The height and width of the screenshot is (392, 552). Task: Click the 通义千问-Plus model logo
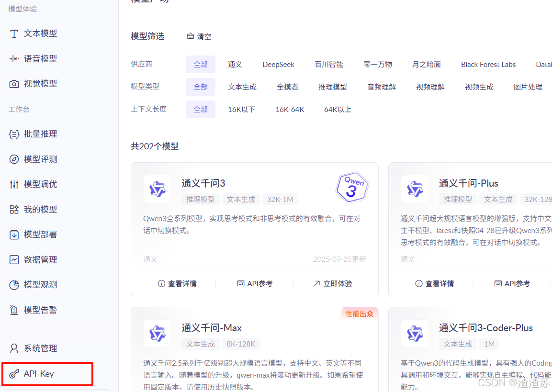coord(415,189)
